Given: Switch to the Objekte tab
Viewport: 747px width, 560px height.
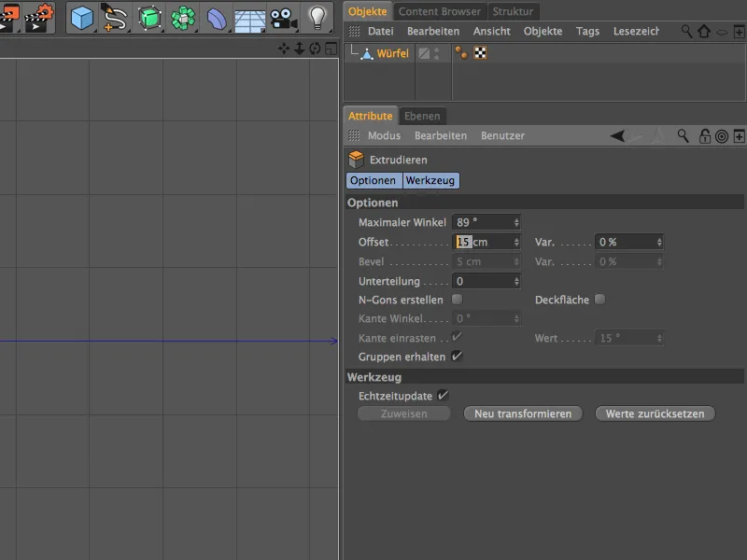Looking at the screenshot, I should 367,11.
